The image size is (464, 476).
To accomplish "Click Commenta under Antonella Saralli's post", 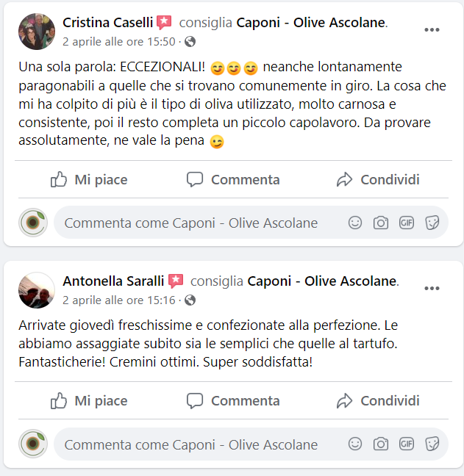I will point(233,400).
